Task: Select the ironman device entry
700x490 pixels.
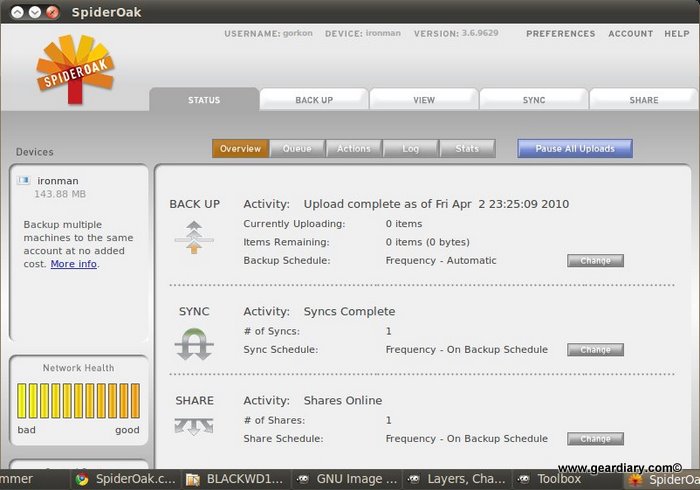Action: click(58, 181)
